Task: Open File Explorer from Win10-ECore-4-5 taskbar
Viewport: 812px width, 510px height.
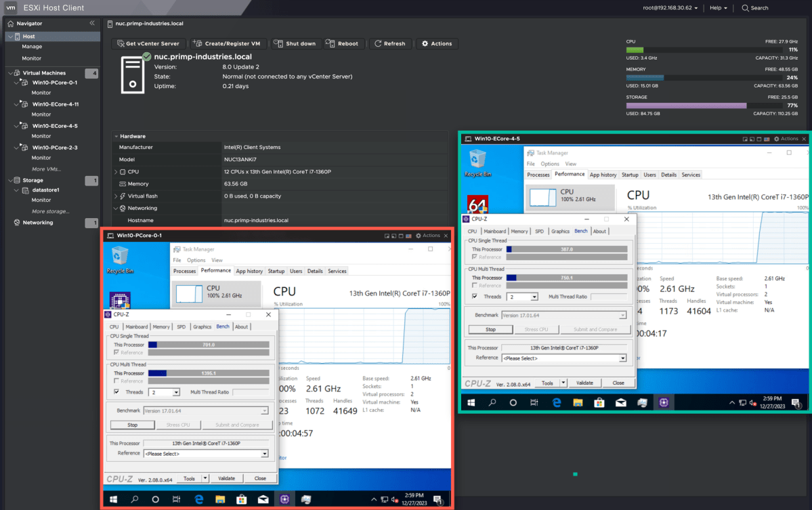Action: 578,403
